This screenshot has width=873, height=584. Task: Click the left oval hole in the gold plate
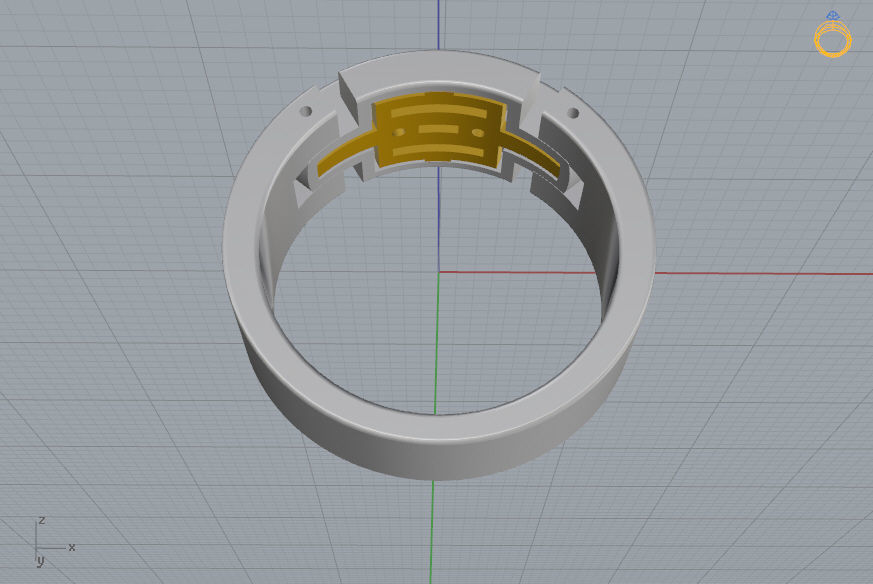pyautogui.click(x=399, y=132)
